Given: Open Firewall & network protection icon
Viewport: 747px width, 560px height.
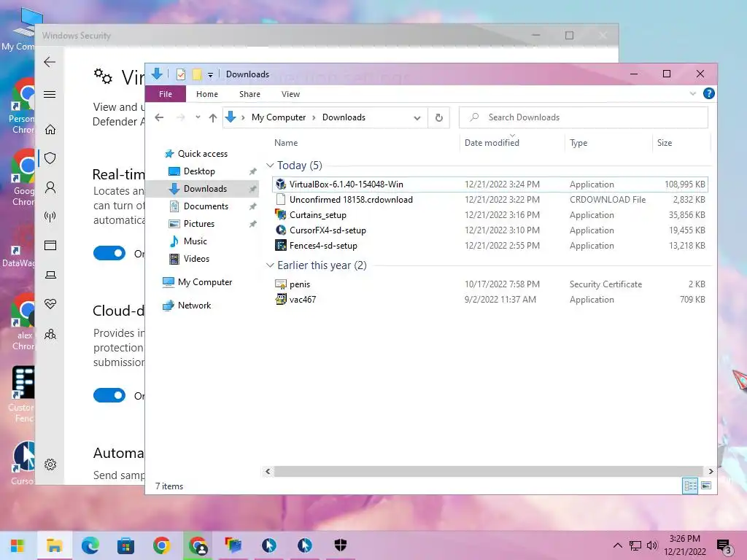Looking at the screenshot, I should 50,217.
